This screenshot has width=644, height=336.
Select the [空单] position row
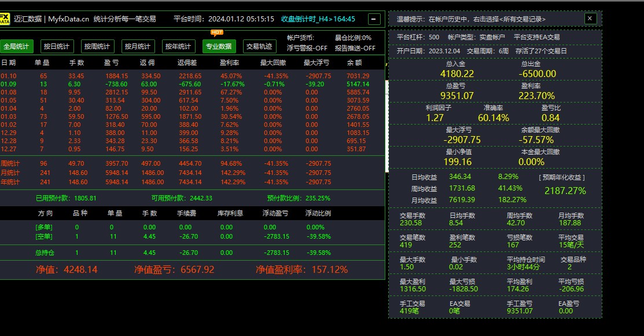(192, 236)
